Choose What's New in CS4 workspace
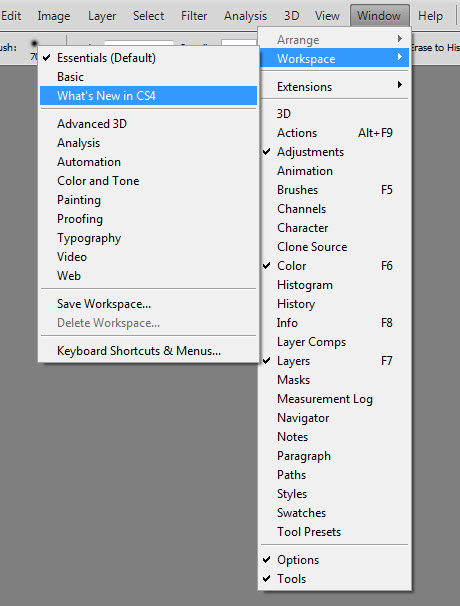 pyautogui.click(x=148, y=95)
